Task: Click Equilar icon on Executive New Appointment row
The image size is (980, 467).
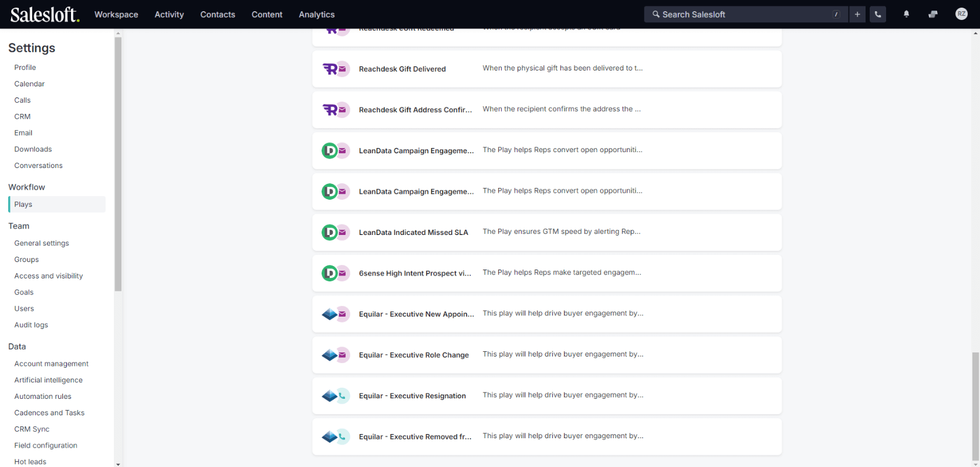Action: pyautogui.click(x=330, y=314)
